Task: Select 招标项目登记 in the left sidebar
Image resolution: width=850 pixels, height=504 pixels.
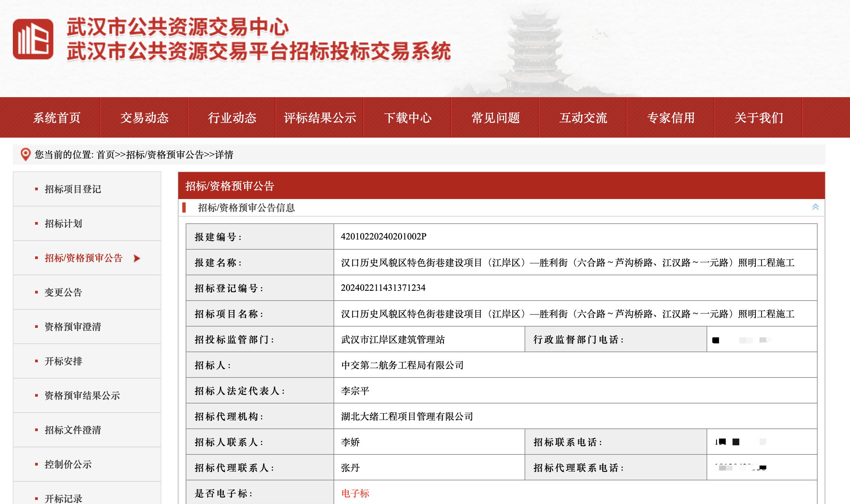Action: 73,189
